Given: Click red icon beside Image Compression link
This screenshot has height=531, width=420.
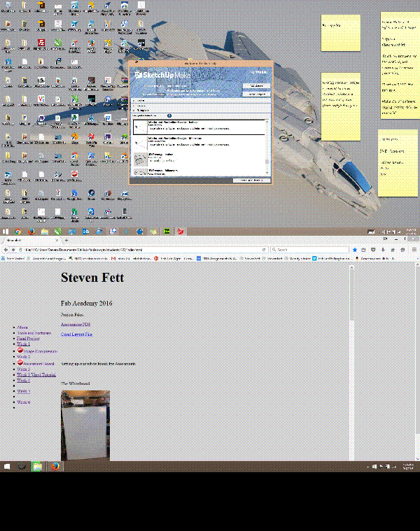Looking at the screenshot, I should tap(20, 351).
